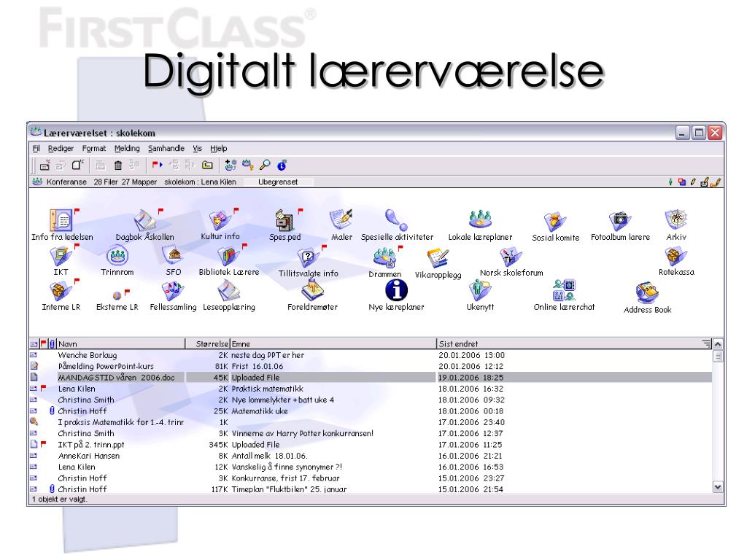This screenshot has height=560, width=747.
Task: Select Christin Hoff Matematikk uke message
Action: [x=371, y=411]
